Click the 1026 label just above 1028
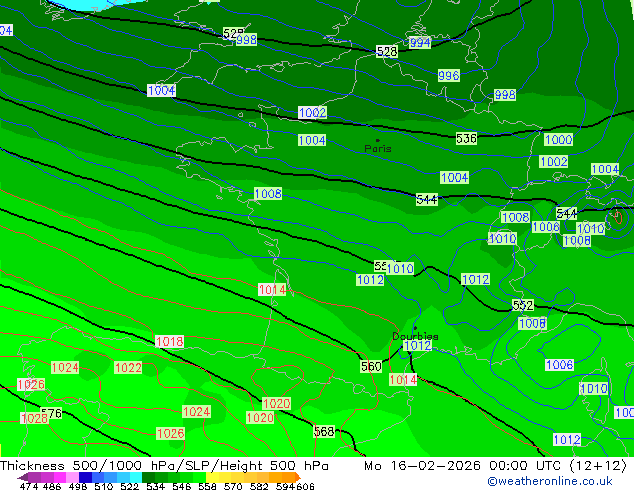This screenshot has width=634, height=490. pos(31,384)
